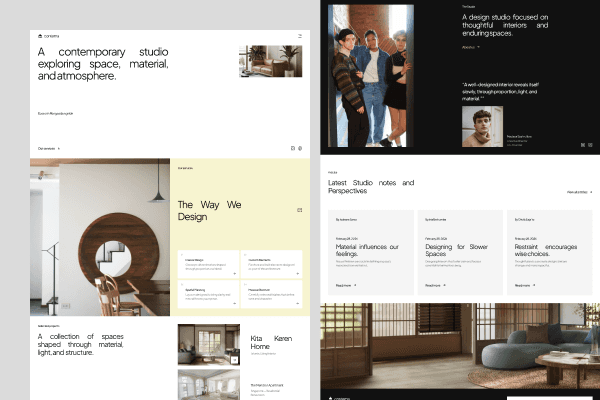The height and width of the screenshot is (400, 600).
Task: Click 'Read more' on the Slower Spaces card
Action: pos(435,286)
